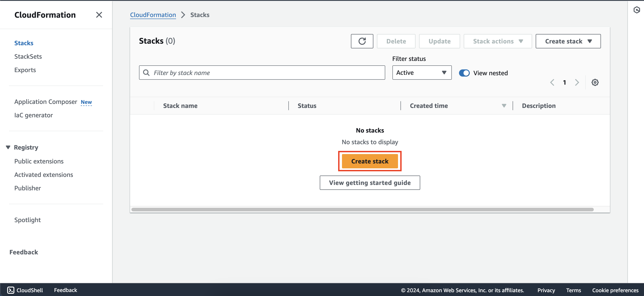Screen dimensions: 644x296
Task: Click the Description column header
Action: tap(539, 106)
